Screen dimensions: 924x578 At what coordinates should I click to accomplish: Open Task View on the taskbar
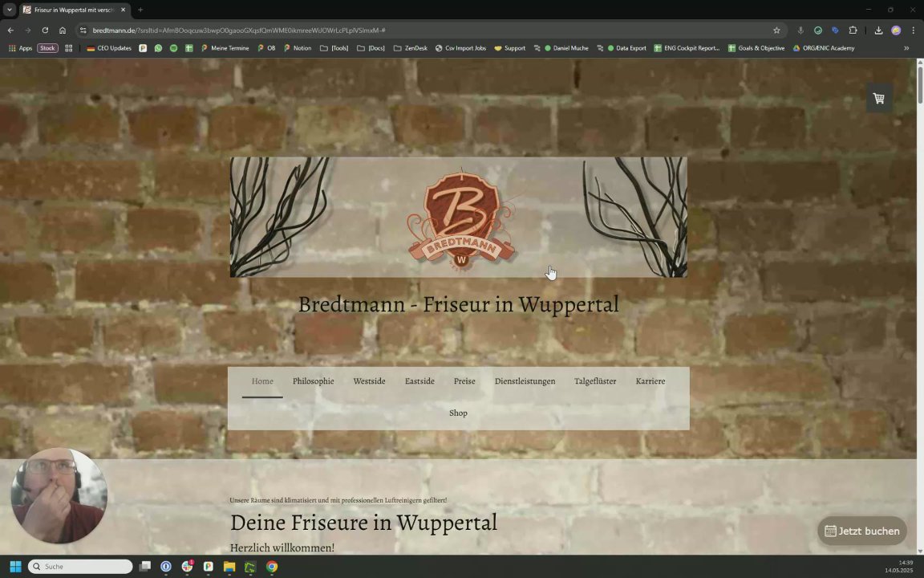pos(145,566)
